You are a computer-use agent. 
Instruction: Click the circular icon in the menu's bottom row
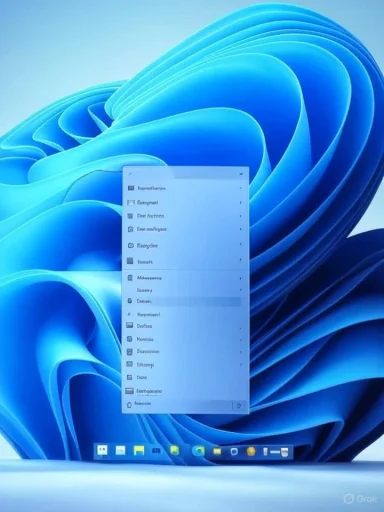(x=129, y=405)
